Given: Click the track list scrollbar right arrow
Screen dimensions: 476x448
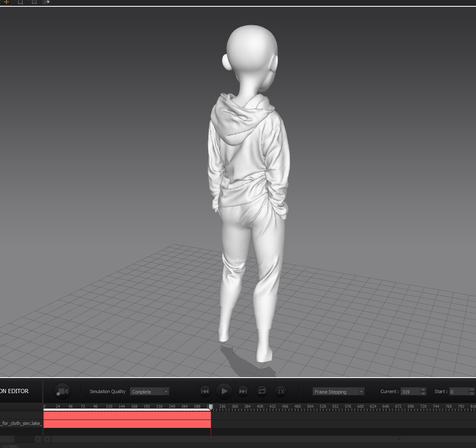Looking at the screenshot, I should click(x=38, y=439).
